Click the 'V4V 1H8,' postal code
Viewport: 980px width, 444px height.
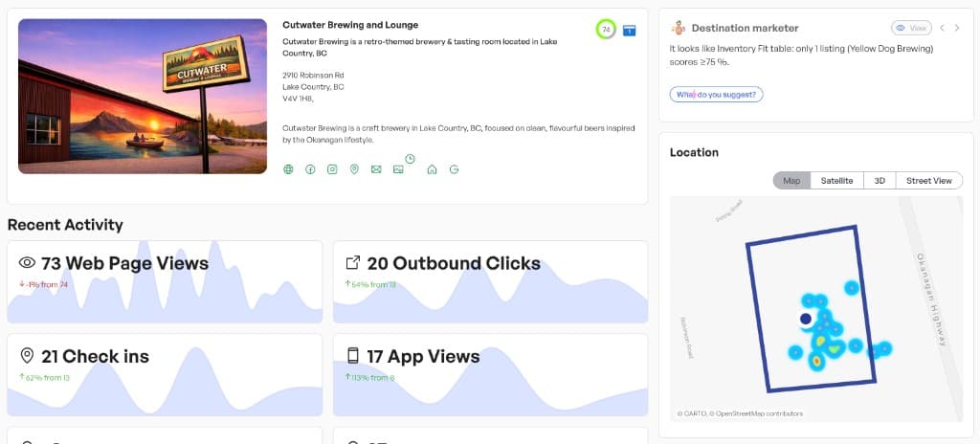coord(299,99)
